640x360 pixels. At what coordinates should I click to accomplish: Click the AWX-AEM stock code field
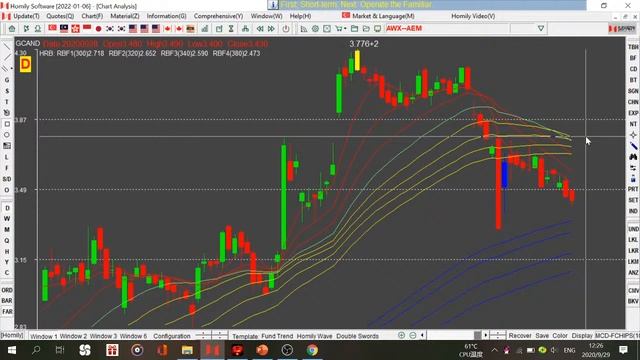pyautogui.click(x=447, y=29)
